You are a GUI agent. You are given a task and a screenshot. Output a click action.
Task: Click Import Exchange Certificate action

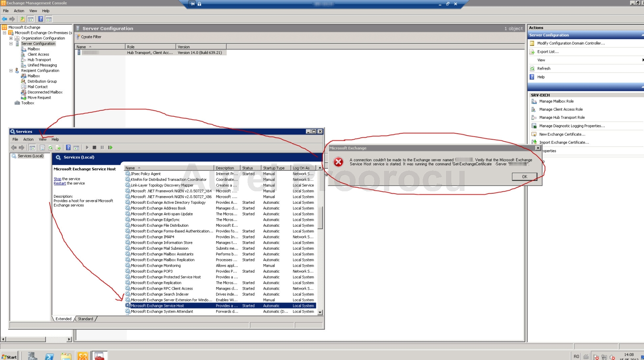click(x=564, y=142)
